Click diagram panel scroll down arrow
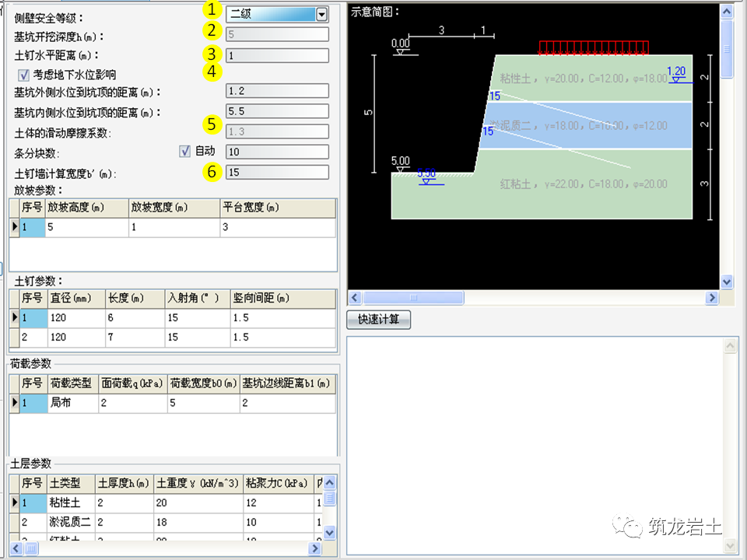This screenshot has height=560, width=747. click(x=727, y=282)
